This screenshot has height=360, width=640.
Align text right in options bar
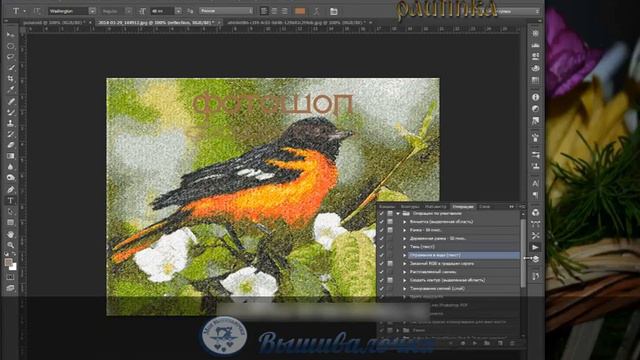click(284, 11)
